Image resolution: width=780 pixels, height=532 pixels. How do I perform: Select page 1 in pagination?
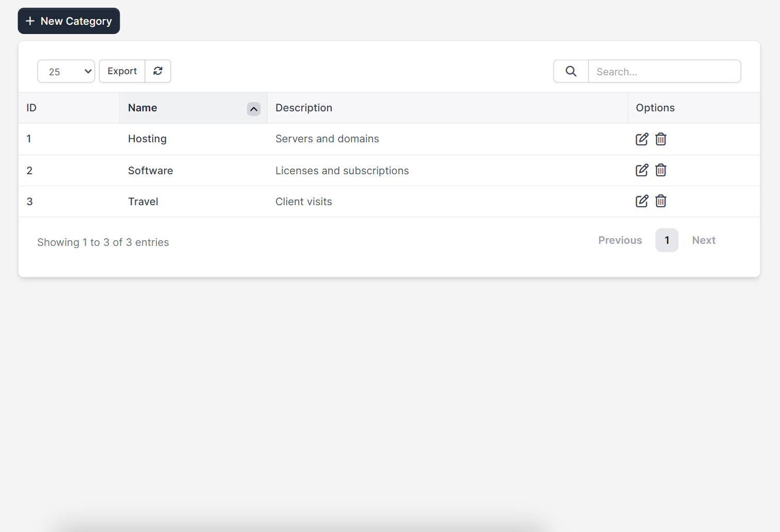pyautogui.click(x=667, y=240)
